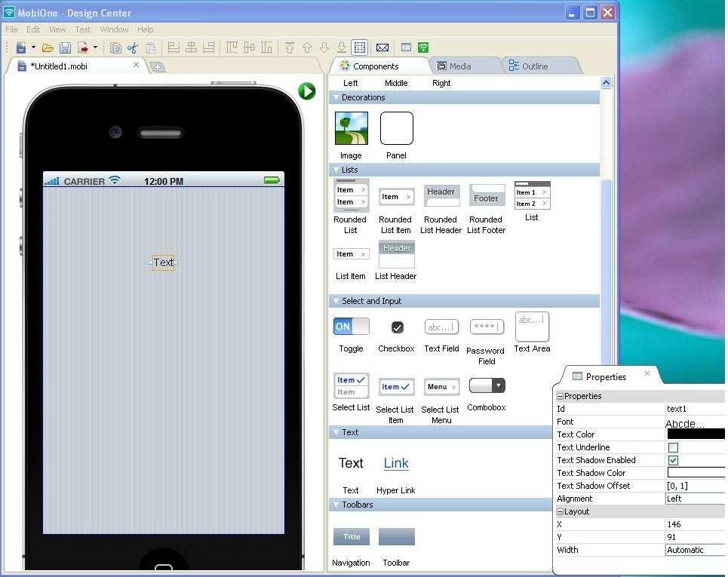Open the File menu

point(11,29)
